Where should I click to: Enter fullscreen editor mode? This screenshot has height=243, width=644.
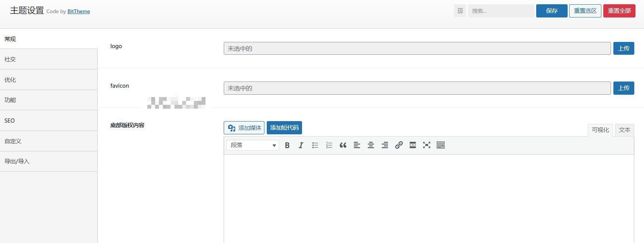pos(426,145)
